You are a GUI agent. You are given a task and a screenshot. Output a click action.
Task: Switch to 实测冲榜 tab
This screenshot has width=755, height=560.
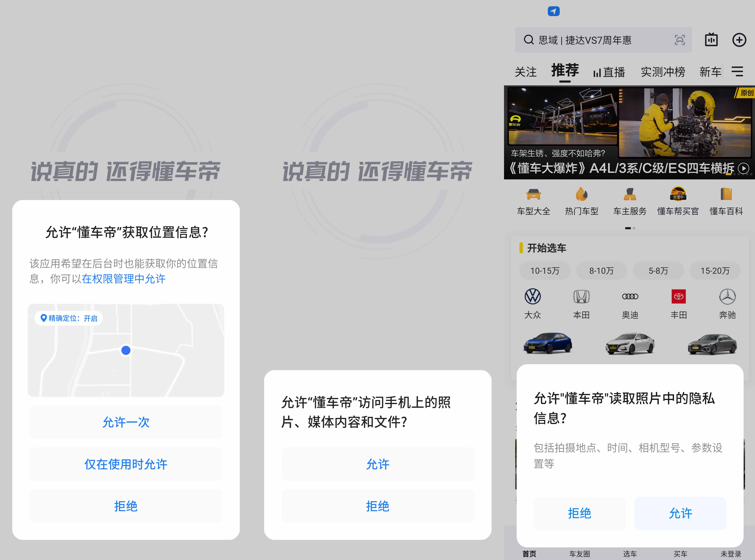point(663,72)
